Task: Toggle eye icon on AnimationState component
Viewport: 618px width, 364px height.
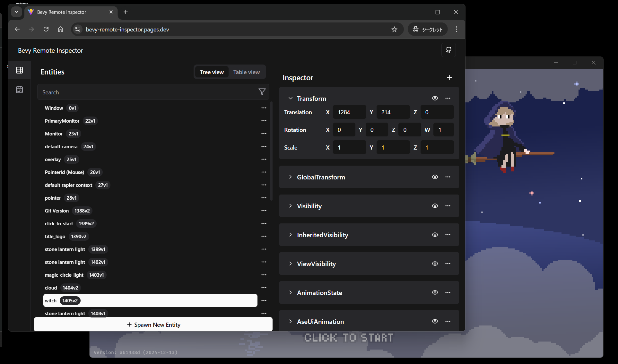Action: (435, 292)
